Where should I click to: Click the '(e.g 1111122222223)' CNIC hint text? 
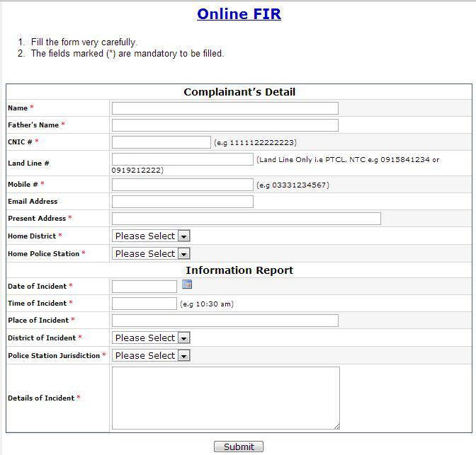pos(255,143)
